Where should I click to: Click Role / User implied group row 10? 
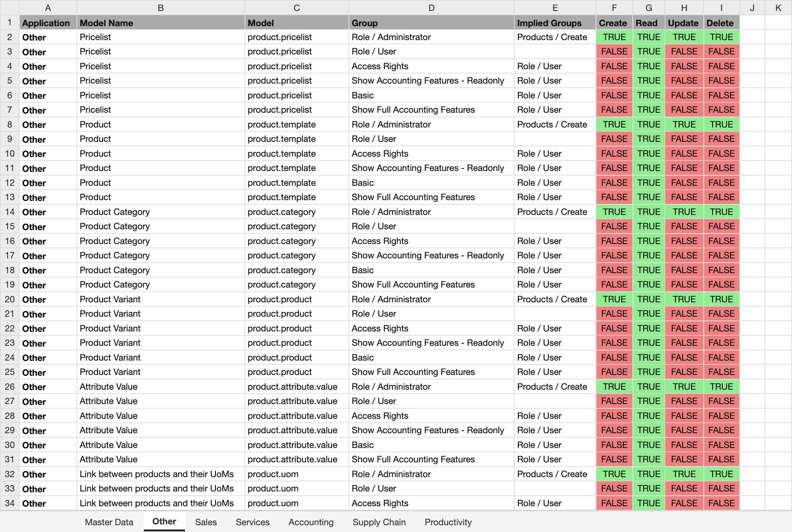[x=555, y=154]
